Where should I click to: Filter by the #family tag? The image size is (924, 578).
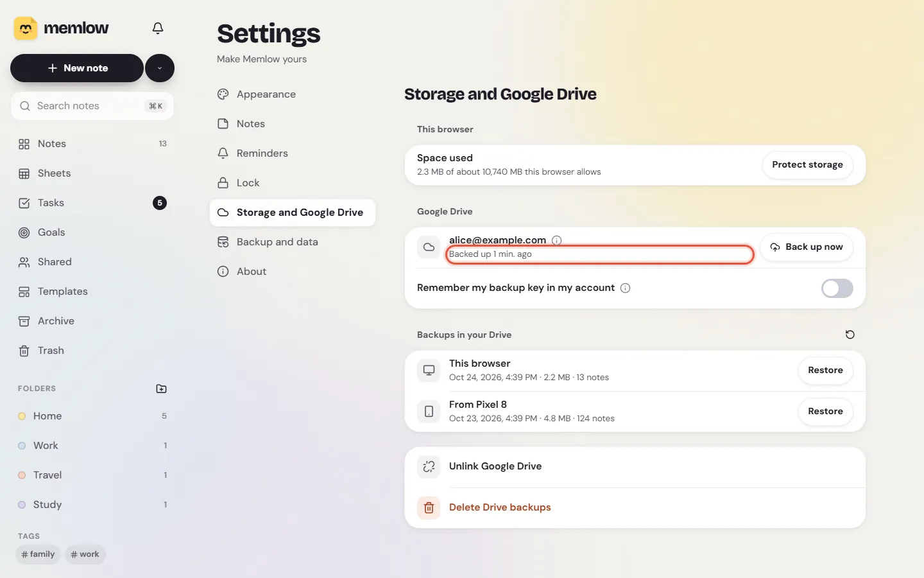coord(38,554)
